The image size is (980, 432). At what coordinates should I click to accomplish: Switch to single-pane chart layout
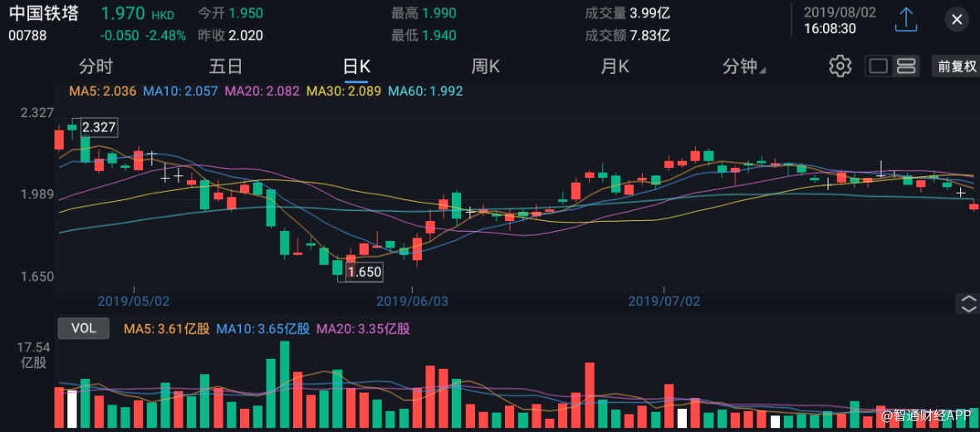pyautogui.click(x=879, y=66)
